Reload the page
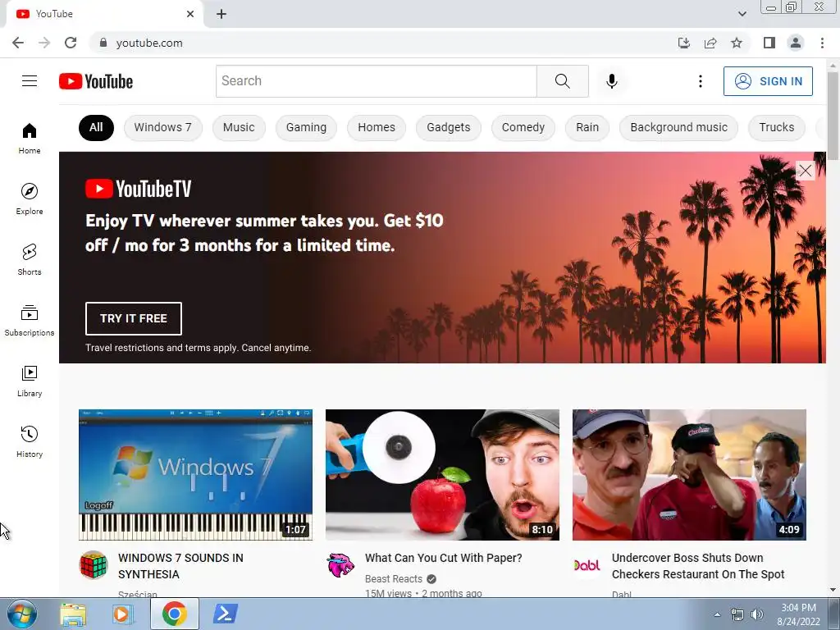840x630 pixels. (71, 43)
